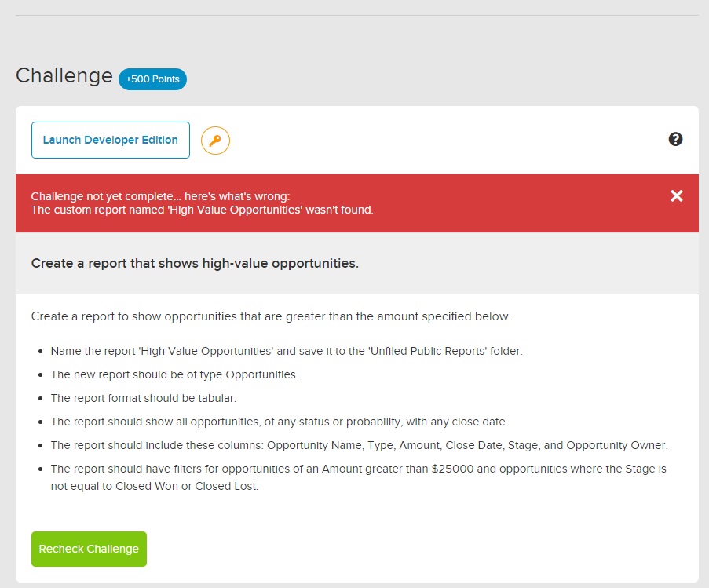Select the 'type Opportunities' bullet item
Screen dimensions: 709x588
tap(174, 374)
